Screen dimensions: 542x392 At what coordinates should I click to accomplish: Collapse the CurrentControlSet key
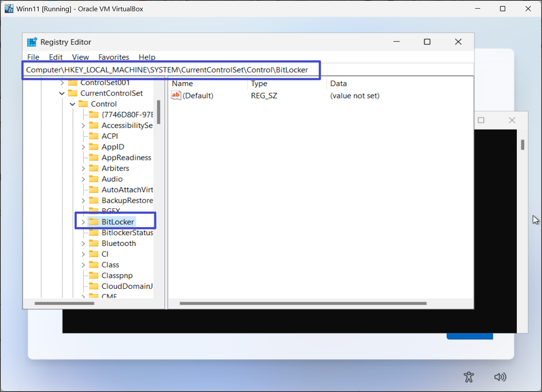(x=62, y=93)
